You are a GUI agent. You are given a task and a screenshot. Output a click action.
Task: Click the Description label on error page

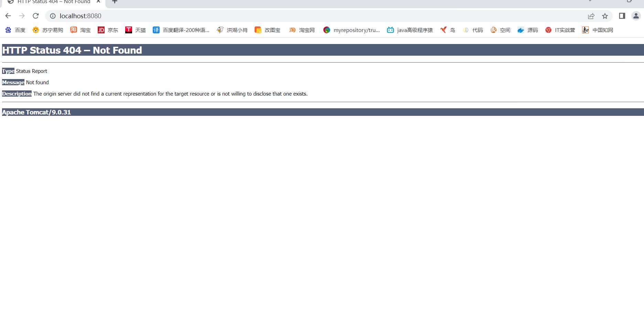pos(17,94)
